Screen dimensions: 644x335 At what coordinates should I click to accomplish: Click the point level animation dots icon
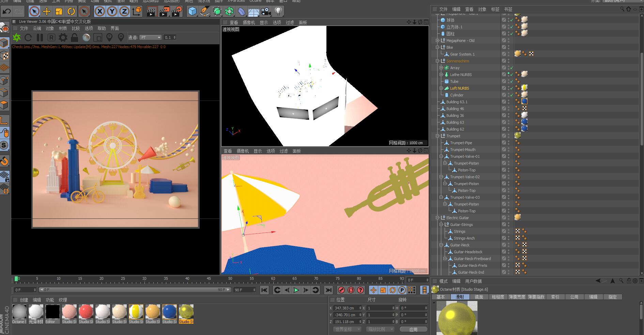coord(412,290)
